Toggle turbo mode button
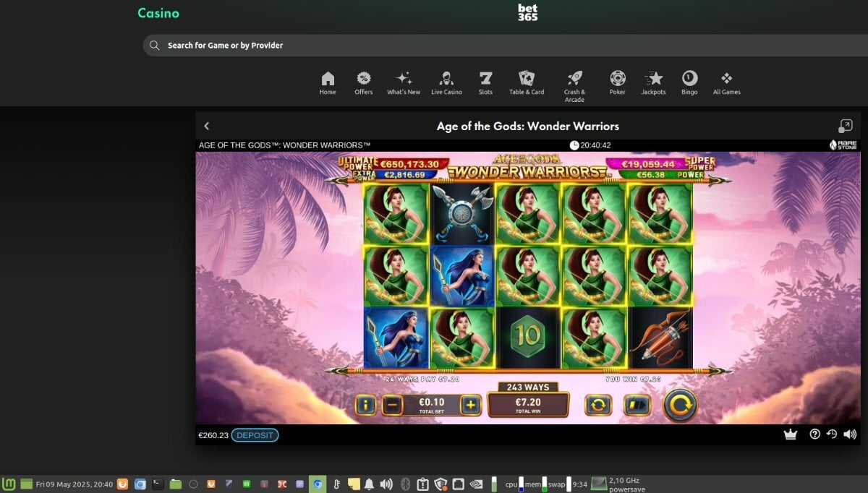 pyautogui.click(x=637, y=405)
